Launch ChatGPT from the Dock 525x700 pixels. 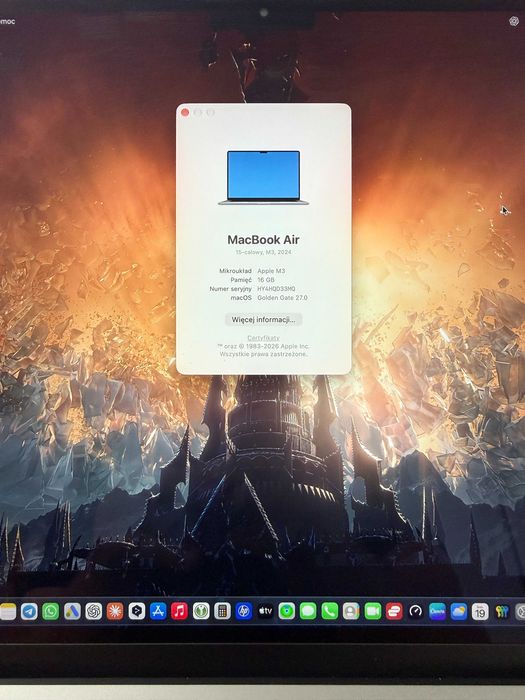(93, 611)
